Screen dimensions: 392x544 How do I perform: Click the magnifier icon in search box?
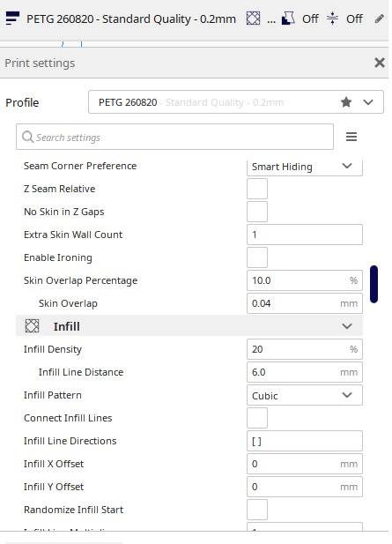(27, 137)
